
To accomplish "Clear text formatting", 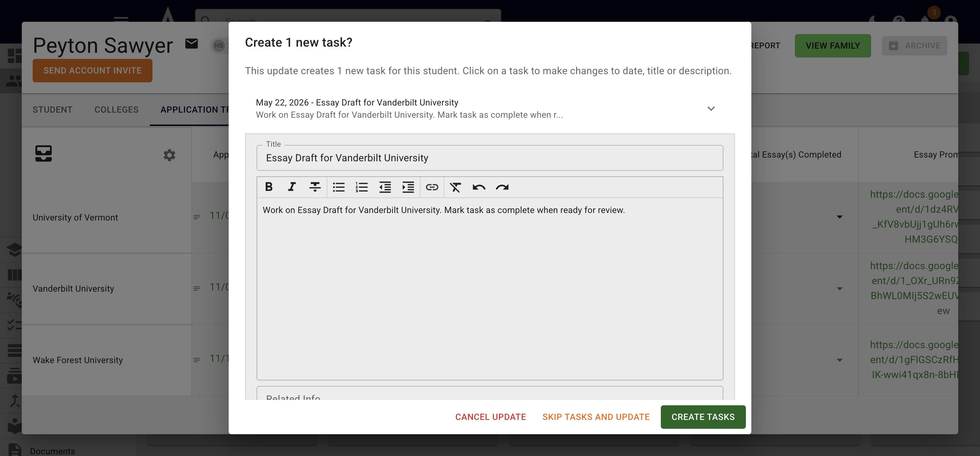I will [455, 187].
